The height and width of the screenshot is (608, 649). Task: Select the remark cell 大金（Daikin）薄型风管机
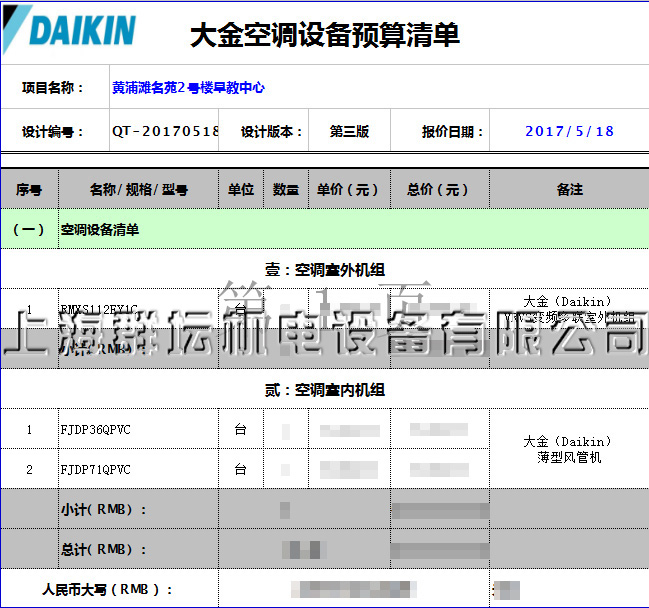click(570, 449)
